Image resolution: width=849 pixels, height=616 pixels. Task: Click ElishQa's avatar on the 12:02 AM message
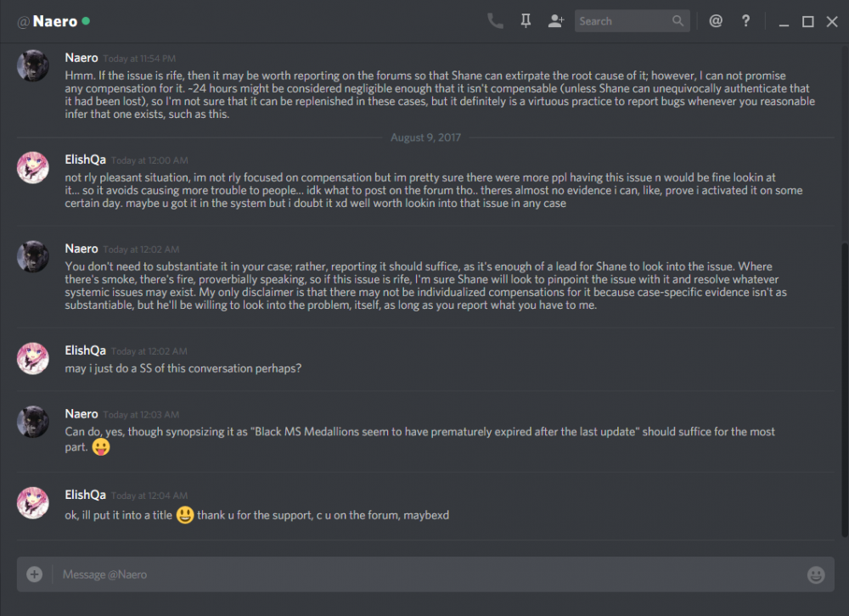pos(33,358)
